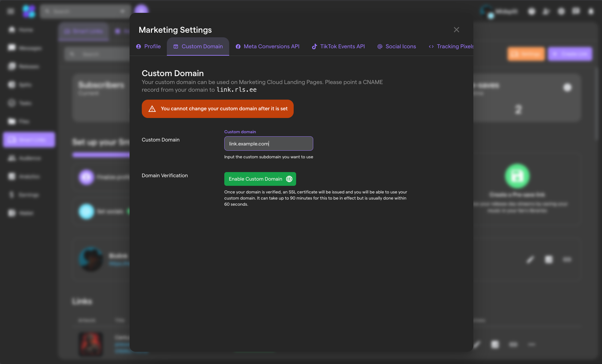Click the warning triangle icon in alert
Viewport: 602px width, 364px height.
click(x=152, y=109)
